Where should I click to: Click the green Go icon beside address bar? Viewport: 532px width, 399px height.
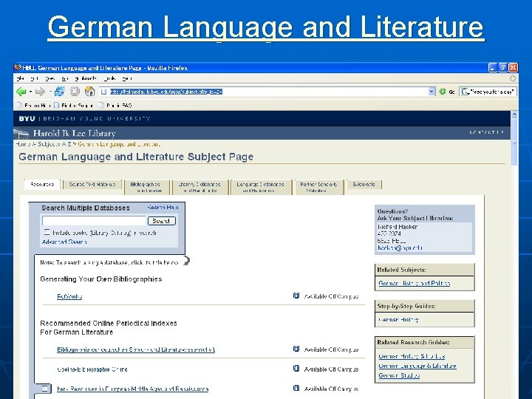[x=443, y=92]
